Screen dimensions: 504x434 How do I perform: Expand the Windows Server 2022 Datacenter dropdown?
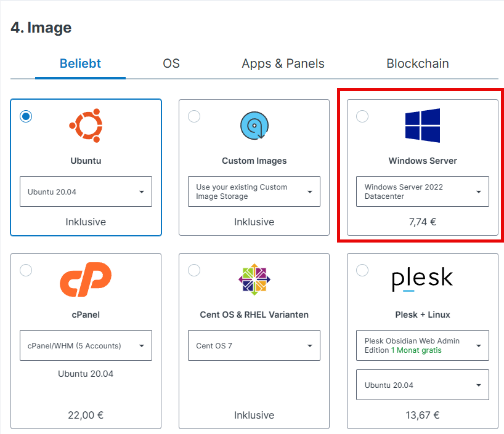(423, 191)
